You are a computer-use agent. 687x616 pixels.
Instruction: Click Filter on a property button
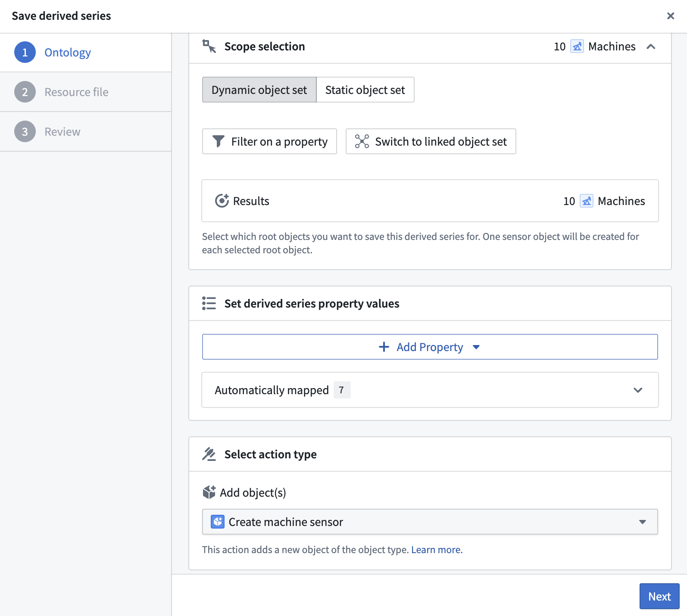click(269, 141)
